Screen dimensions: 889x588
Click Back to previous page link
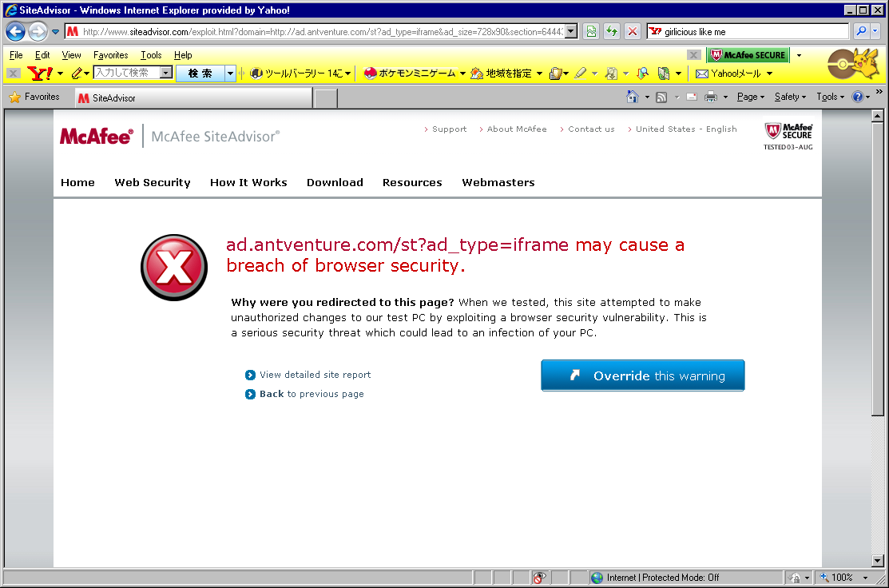point(312,394)
